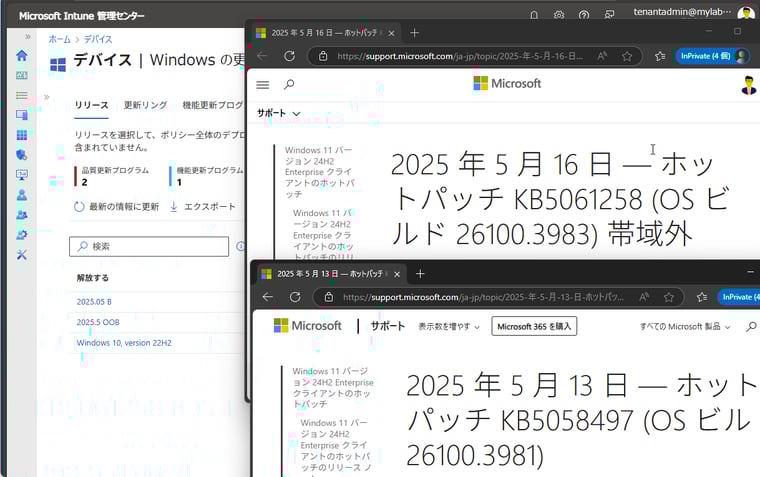The height and width of the screenshot is (477, 760).
Task: Open Troubleshooting tools icon in sidebar
Action: coord(22,254)
